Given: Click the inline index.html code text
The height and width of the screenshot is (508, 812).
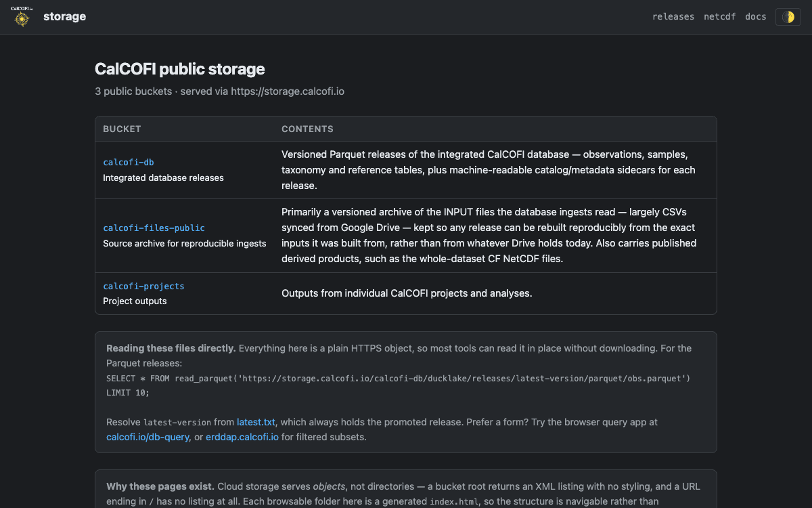Looking at the screenshot, I should point(454,502).
